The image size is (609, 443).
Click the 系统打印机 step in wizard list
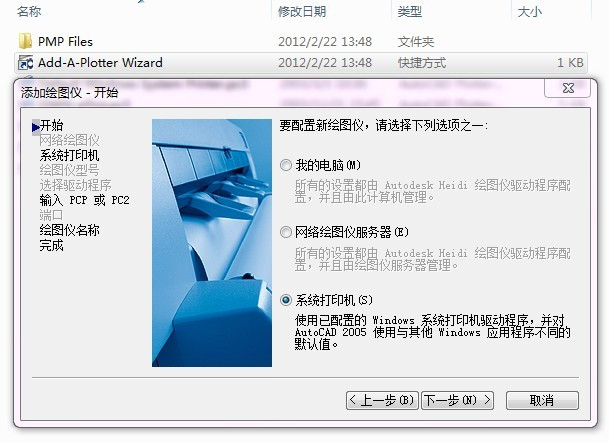click(x=69, y=155)
